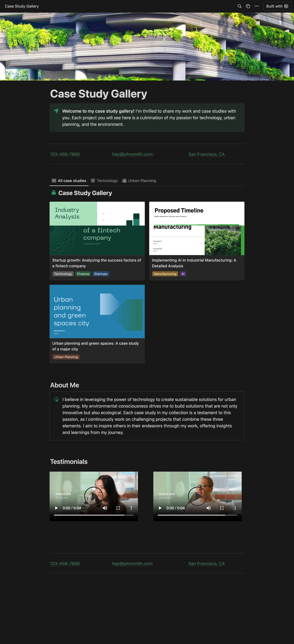Click the Technology filter tab icon

(93, 180)
